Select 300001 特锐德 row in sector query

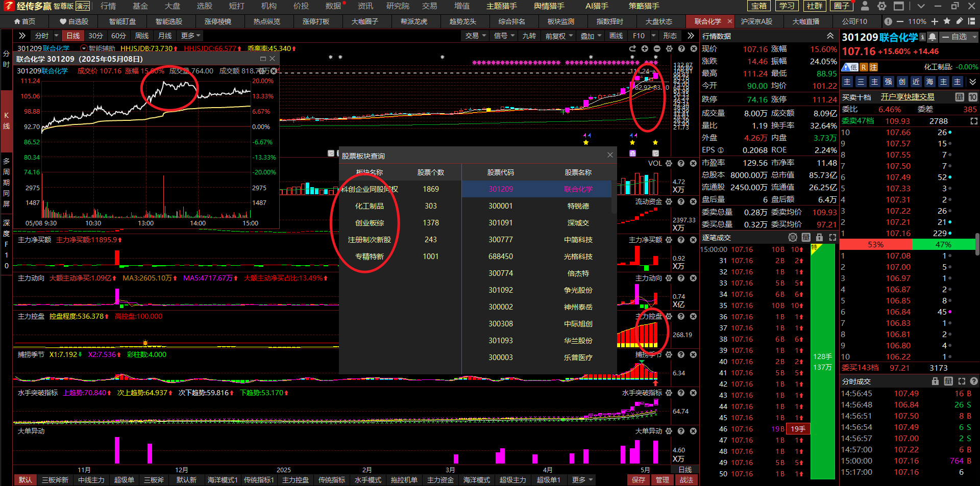click(x=536, y=206)
